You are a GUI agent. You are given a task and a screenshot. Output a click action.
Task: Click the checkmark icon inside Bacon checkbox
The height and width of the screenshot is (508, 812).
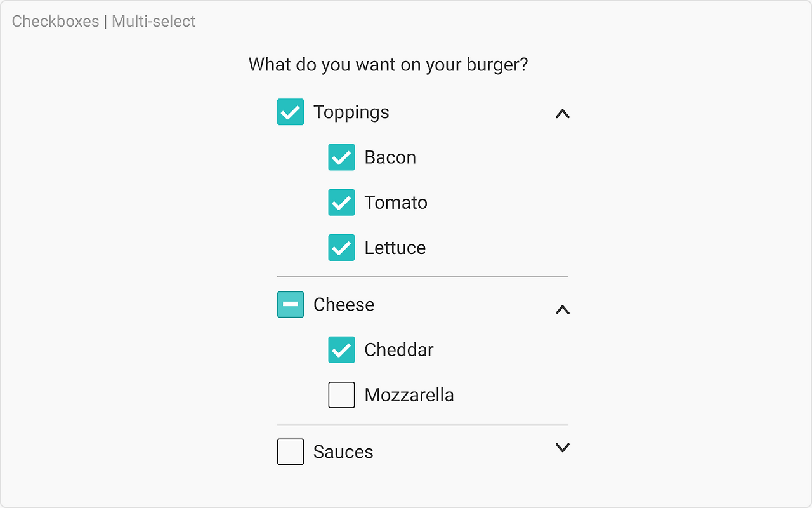pos(341,157)
